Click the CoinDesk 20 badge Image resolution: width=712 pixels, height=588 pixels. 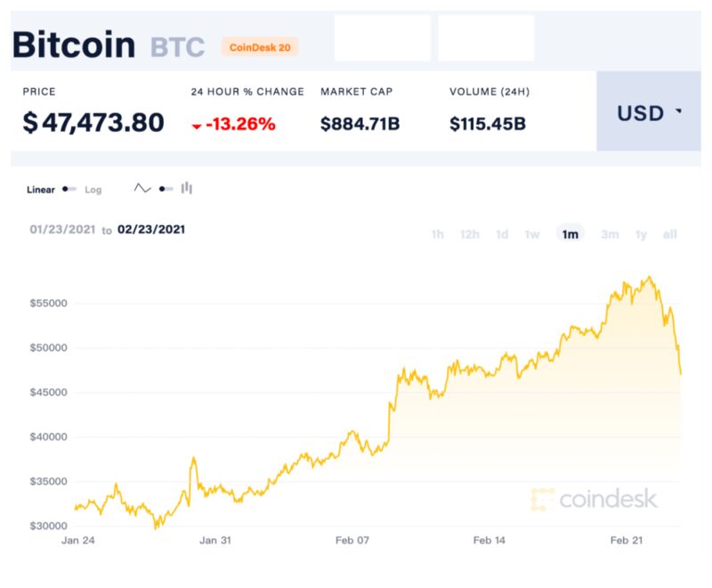pyautogui.click(x=259, y=47)
